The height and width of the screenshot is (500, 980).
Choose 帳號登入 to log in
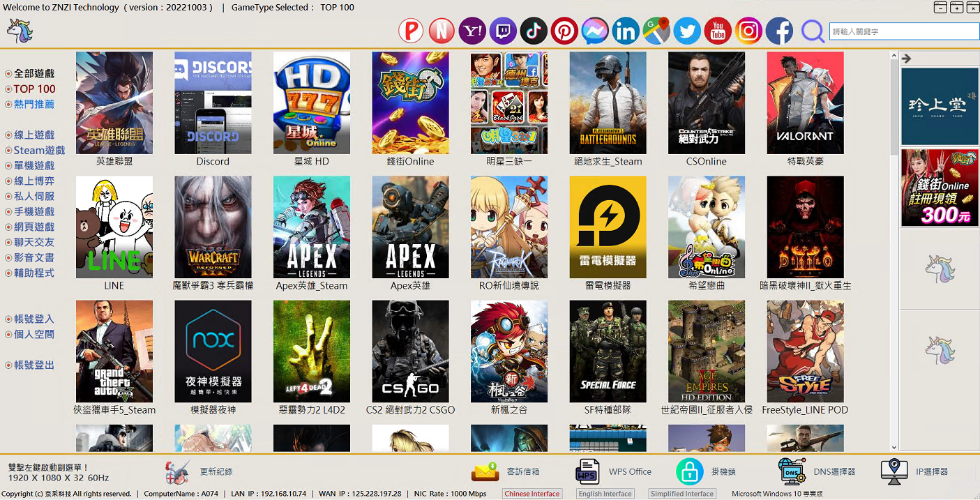pyautogui.click(x=29, y=319)
